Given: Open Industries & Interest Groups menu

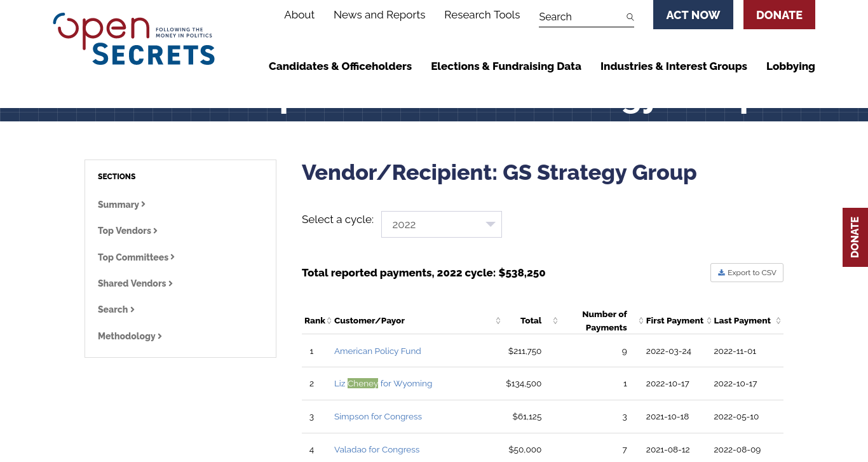Looking at the screenshot, I should (x=674, y=66).
